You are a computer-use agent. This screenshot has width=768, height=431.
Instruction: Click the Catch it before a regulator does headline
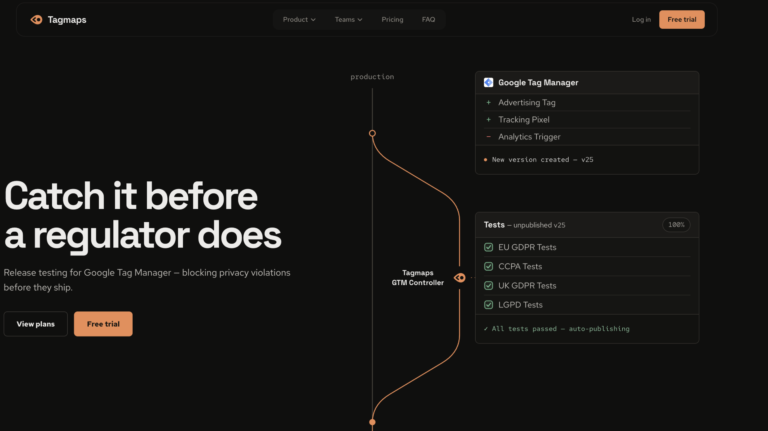pos(143,216)
